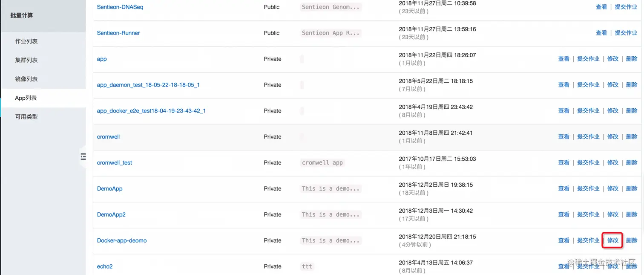The height and width of the screenshot is (275, 644).
Task: Click 删除 in the Docker-app-deomo row
Action: coord(632,240)
